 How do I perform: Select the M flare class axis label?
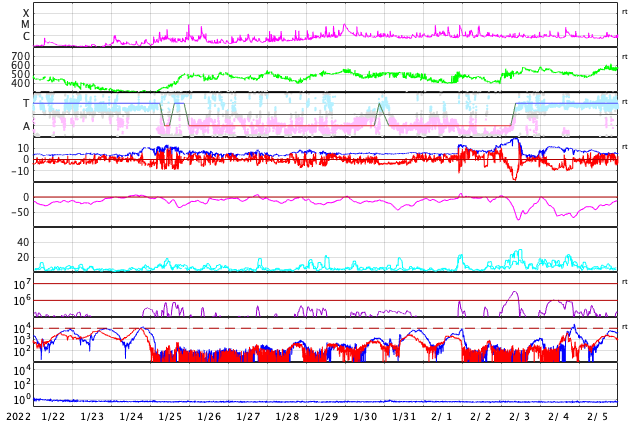25,25
